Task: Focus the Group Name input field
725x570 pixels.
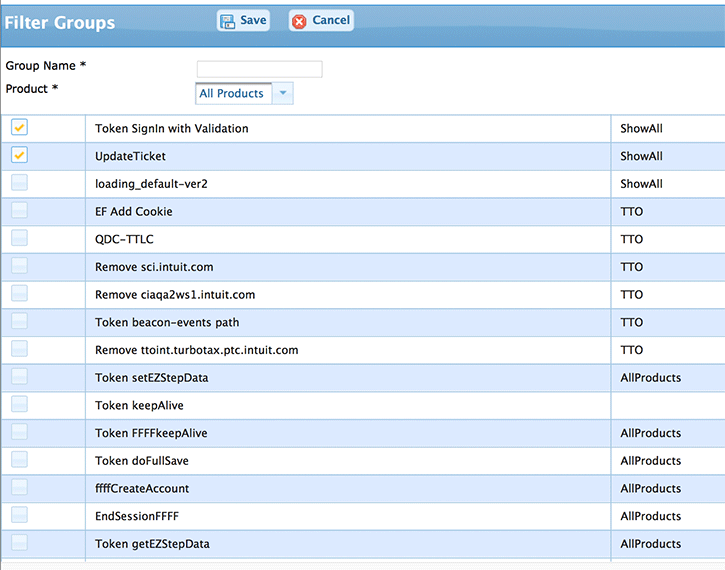Action: tap(259, 69)
